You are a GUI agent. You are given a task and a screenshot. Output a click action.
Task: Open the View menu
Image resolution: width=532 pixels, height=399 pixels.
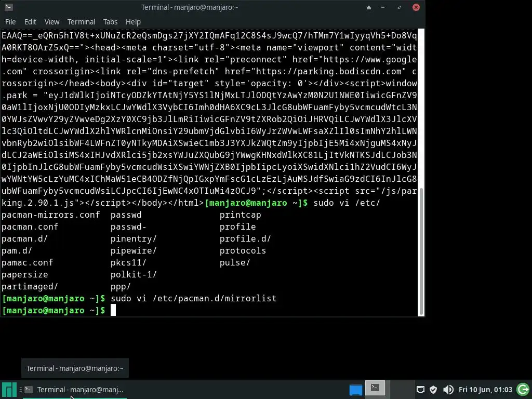point(52,22)
